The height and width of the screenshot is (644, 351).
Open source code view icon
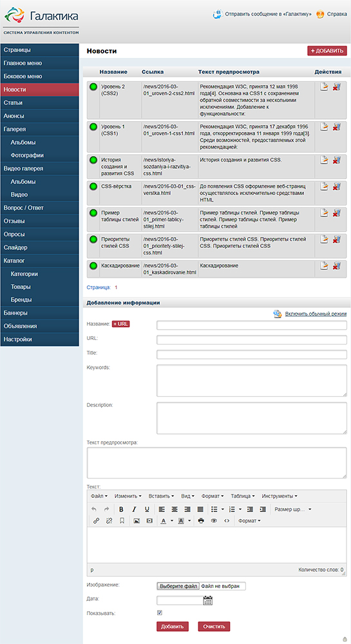point(226,521)
